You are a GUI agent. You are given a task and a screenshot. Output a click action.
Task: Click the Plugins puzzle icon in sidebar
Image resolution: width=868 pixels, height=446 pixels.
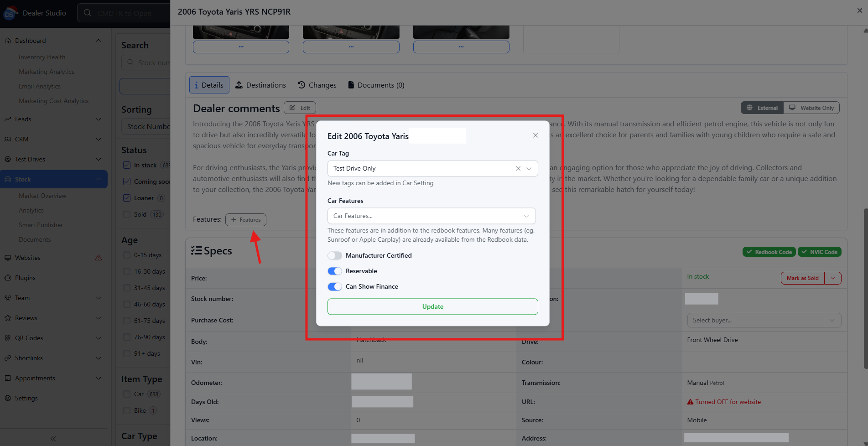click(x=8, y=278)
